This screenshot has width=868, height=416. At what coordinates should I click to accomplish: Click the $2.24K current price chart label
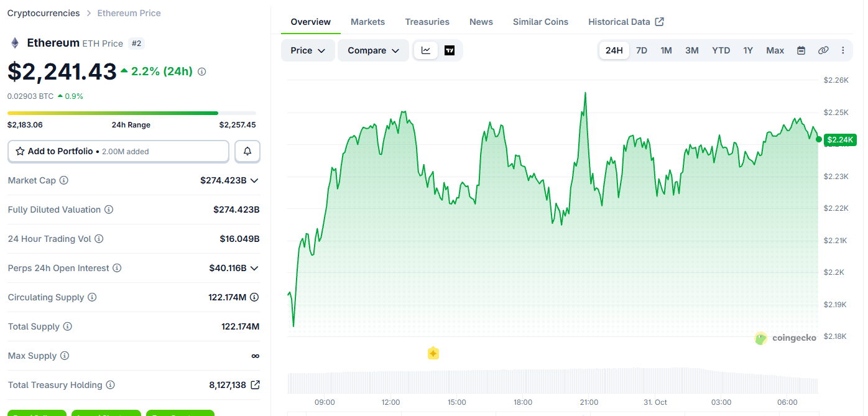[840, 140]
